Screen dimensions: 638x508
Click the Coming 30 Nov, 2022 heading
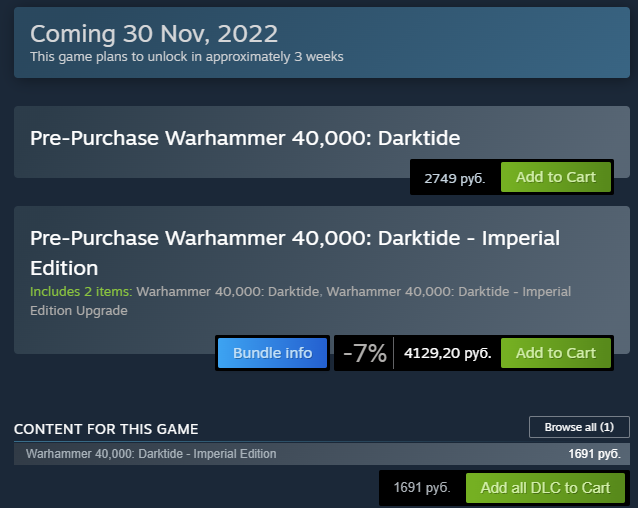click(154, 34)
